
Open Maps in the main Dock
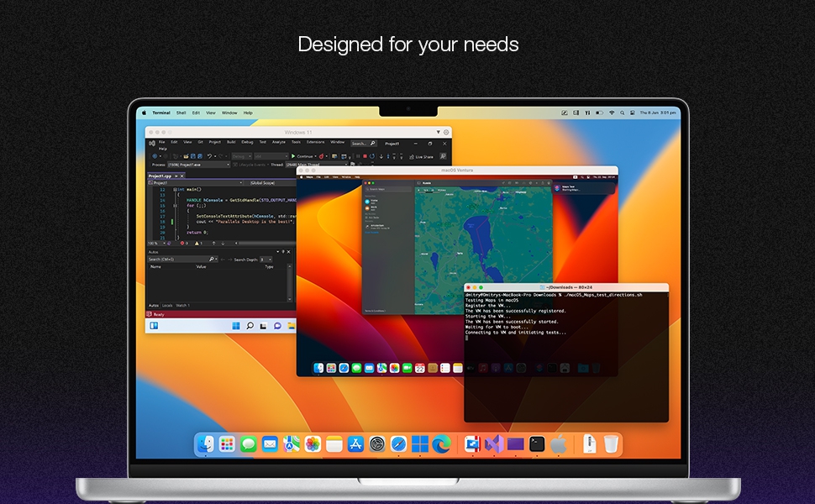pos(291,444)
